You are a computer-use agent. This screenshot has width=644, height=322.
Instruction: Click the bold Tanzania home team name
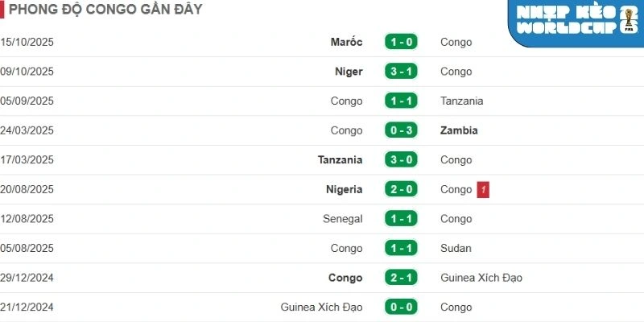tap(340, 160)
